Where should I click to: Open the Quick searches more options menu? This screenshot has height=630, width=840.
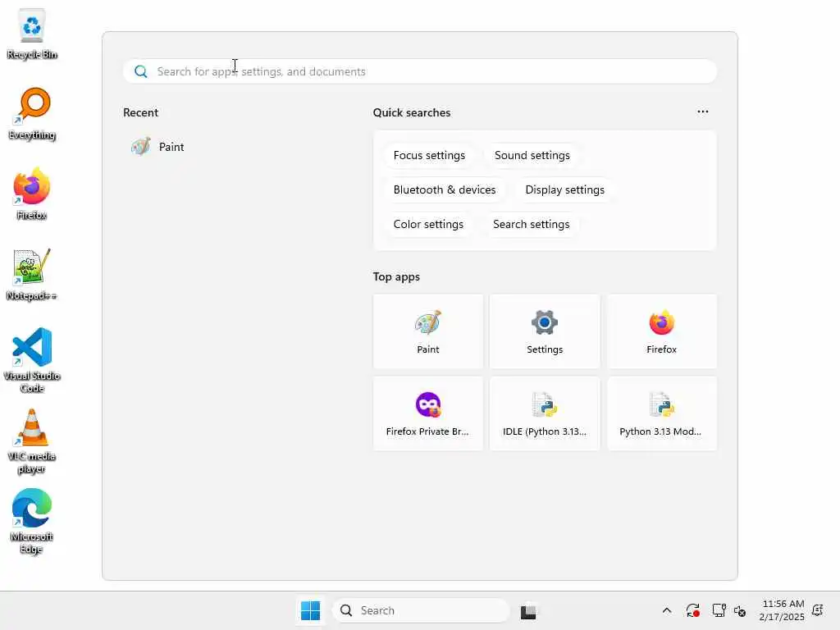(x=703, y=112)
